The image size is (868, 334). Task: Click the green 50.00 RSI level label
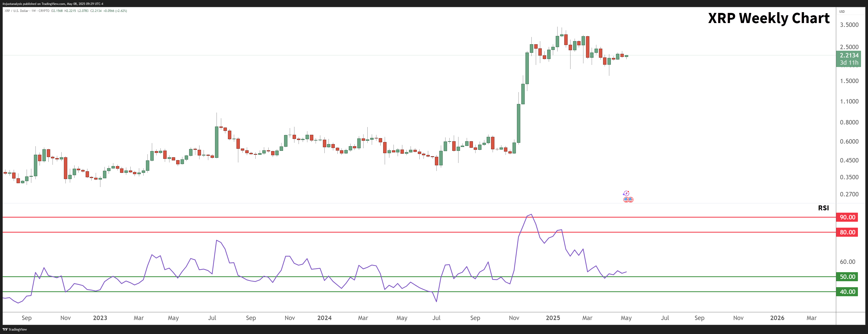pyautogui.click(x=847, y=277)
